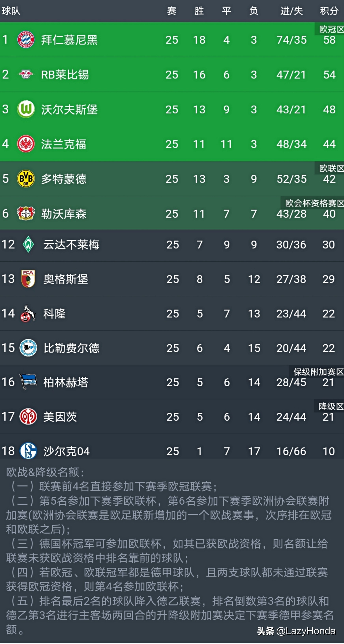Select the Schalke 04 badge
The image size is (344, 644).
click(28, 451)
